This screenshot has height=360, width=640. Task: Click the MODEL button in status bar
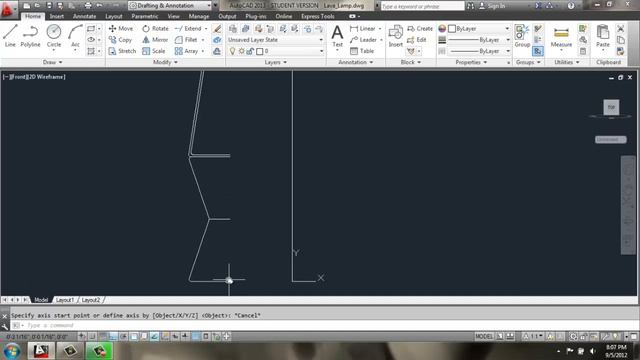pos(484,336)
